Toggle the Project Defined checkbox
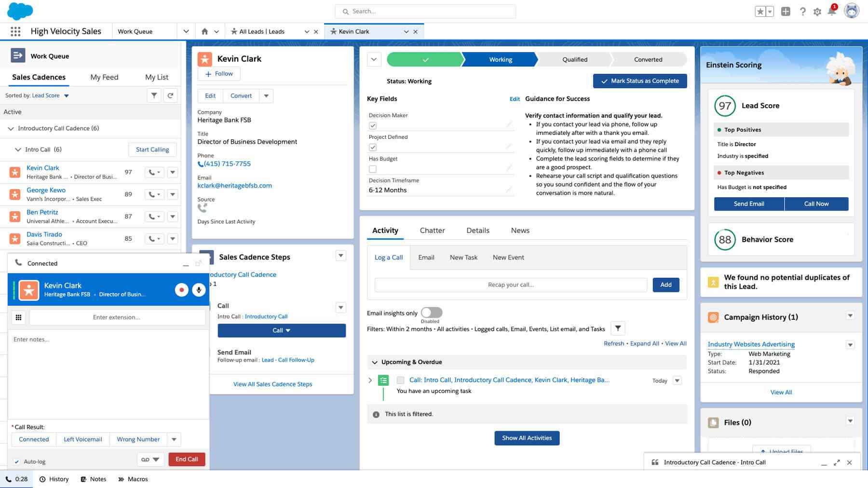The width and height of the screenshot is (868, 488). (x=373, y=148)
